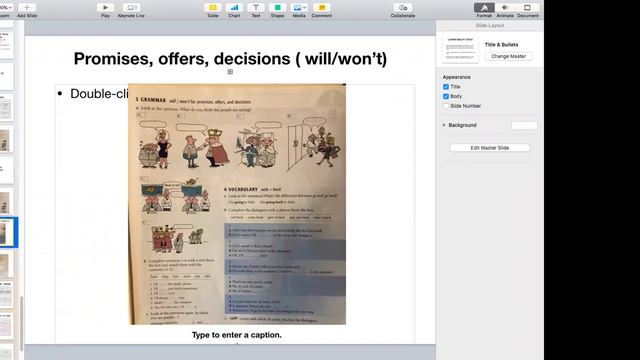Open the Chart insert menu
The height and width of the screenshot is (360, 640).
[x=234, y=8]
